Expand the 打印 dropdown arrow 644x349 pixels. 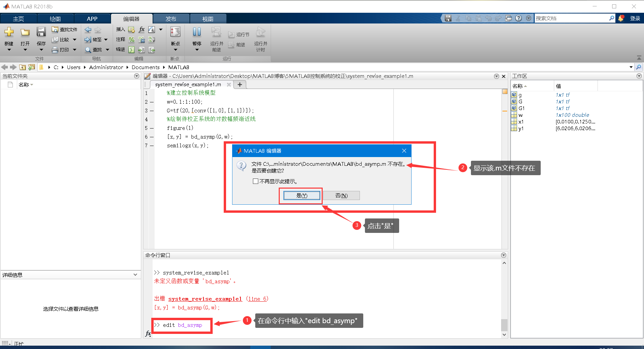coord(74,50)
